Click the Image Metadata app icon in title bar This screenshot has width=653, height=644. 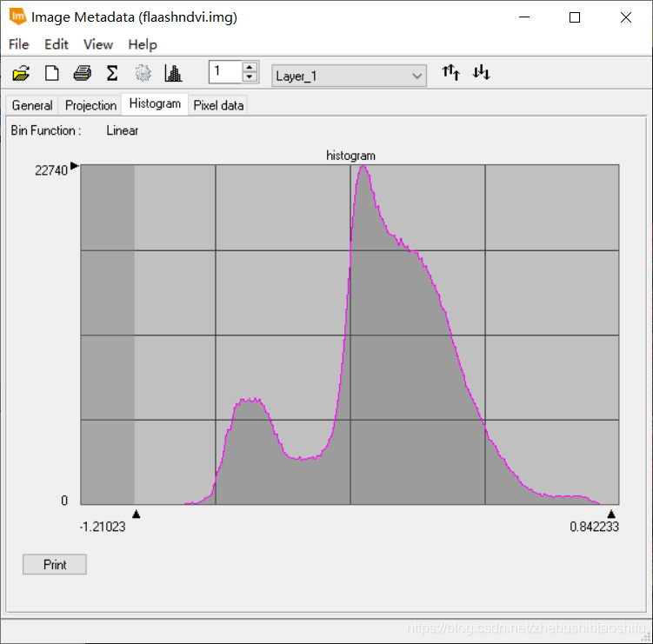click(18, 17)
